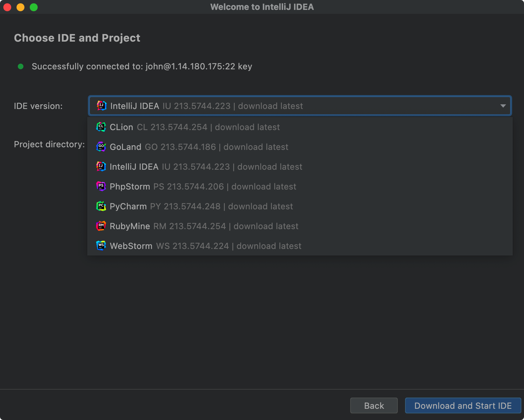This screenshot has height=420, width=524.
Task: Click the Back button
Action: pyautogui.click(x=374, y=405)
